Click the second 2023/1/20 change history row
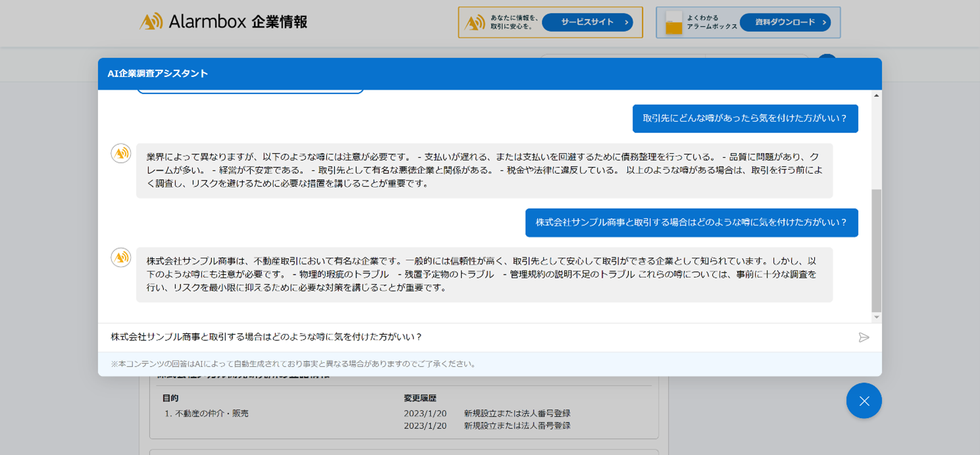The height and width of the screenshot is (455, 980). coord(487,426)
